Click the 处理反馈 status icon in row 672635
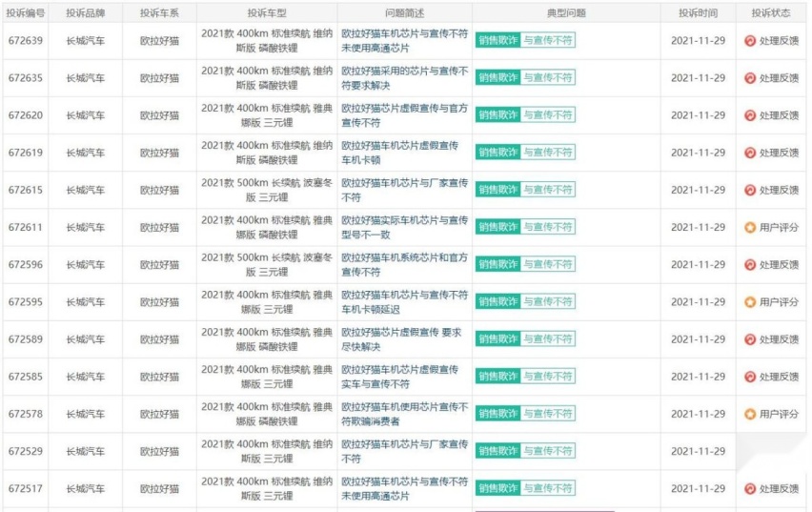812x512 pixels. point(750,78)
